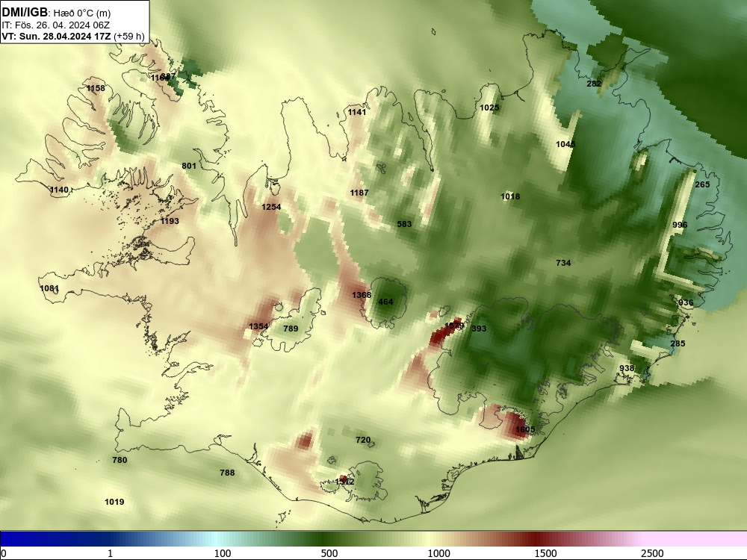Viewport: 747px width, 560px height.
Task: Click the 1 mark on color scale
Action: coord(110,553)
